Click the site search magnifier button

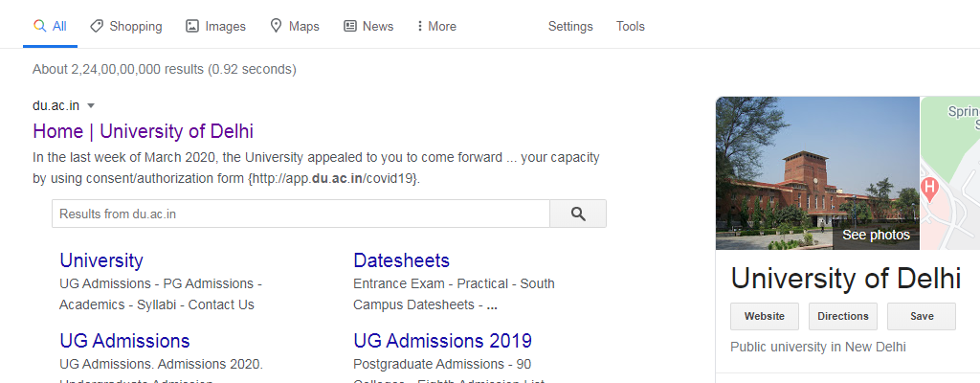tap(578, 214)
